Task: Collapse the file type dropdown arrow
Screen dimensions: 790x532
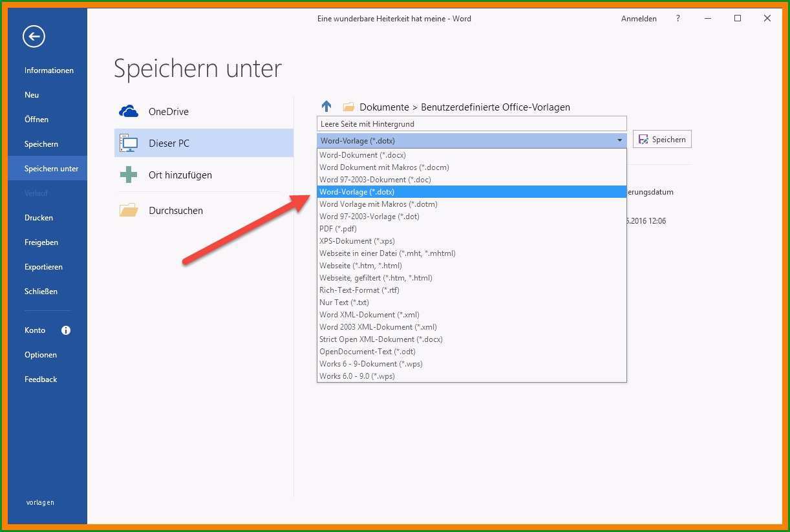Action: [619, 140]
